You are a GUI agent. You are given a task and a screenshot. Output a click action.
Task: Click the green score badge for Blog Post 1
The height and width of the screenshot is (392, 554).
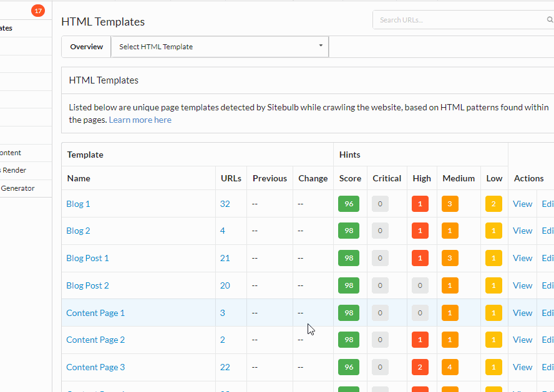[x=349, y=258]
